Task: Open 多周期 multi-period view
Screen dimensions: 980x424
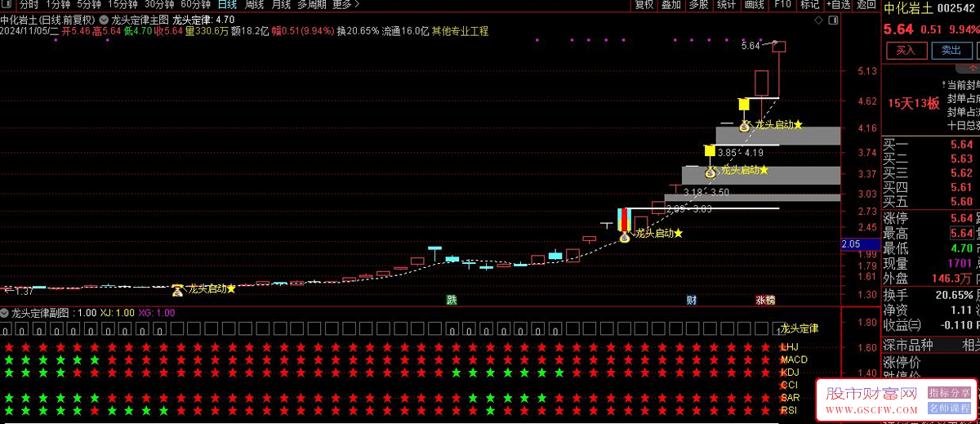Action: click(x=312, y=5)
